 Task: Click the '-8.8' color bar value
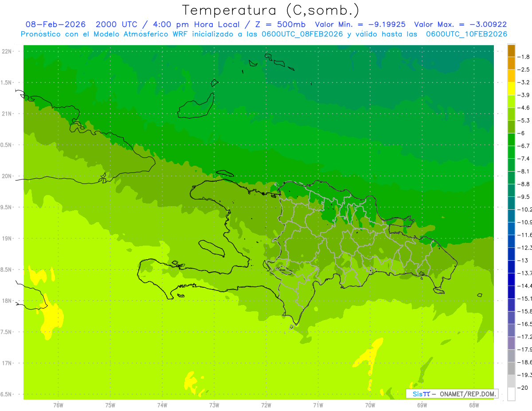[x=524, y=184]
